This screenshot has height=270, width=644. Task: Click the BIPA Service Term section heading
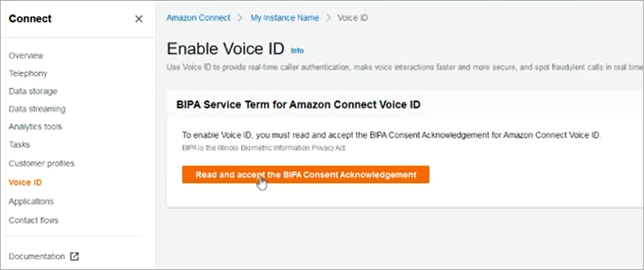click(298, 105)
